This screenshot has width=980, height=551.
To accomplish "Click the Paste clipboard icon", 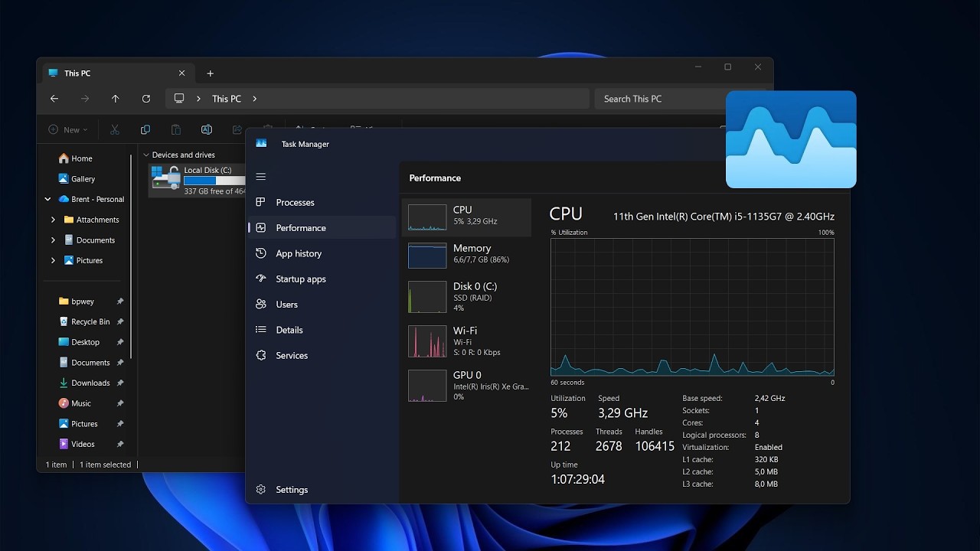I will point(176,130).
